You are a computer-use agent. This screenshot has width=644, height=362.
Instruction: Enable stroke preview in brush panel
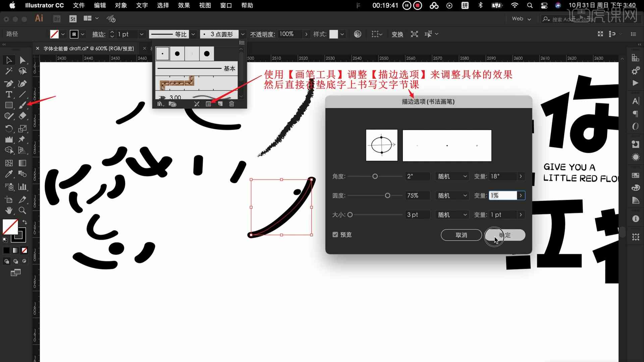pos(336,235)
